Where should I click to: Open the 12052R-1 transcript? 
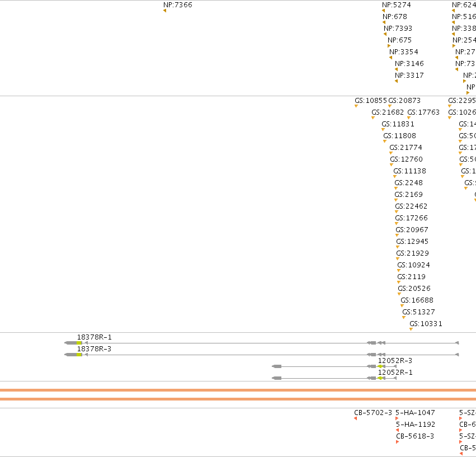(334, 378)
